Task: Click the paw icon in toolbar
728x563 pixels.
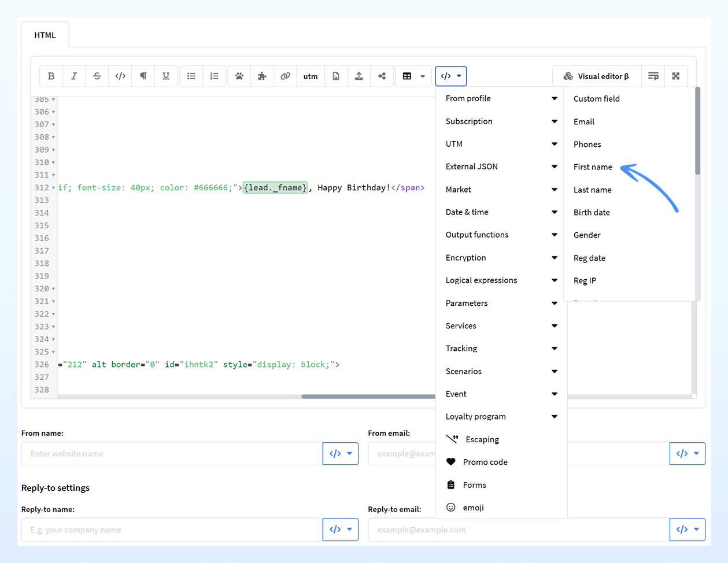Action: tap(239, 76)
